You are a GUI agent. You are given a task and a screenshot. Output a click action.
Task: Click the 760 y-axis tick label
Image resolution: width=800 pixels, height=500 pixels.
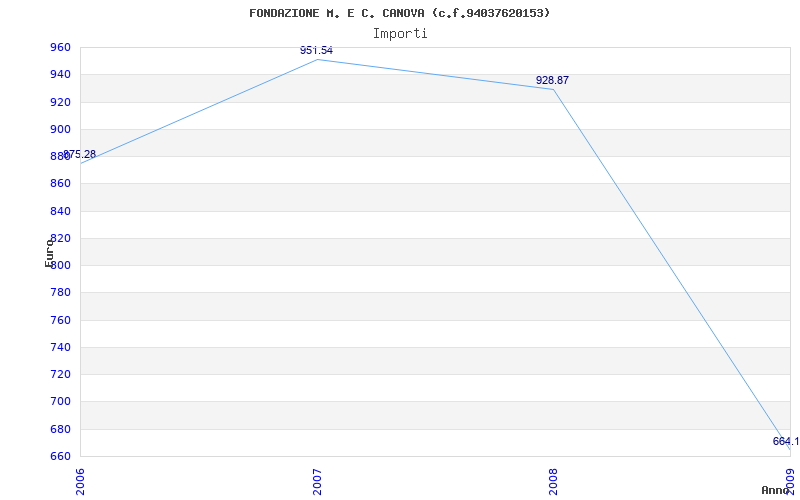pos(60,320)
